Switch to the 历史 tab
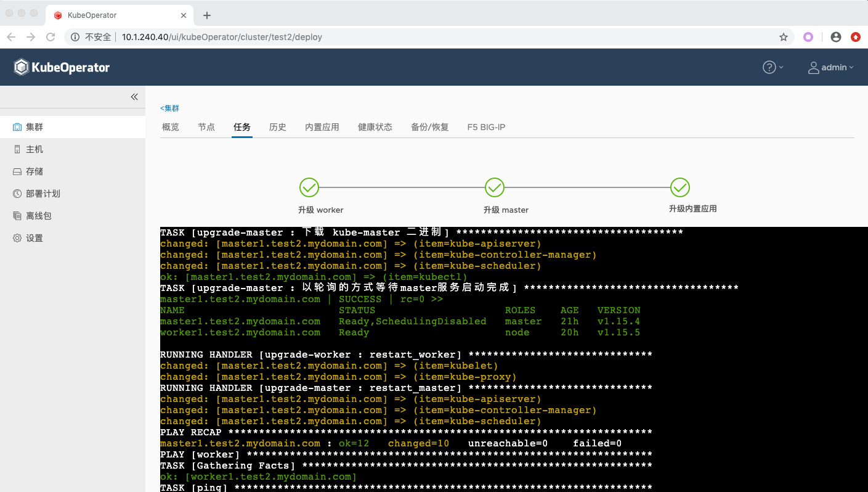Screen dimensions: 868x492 278,127
